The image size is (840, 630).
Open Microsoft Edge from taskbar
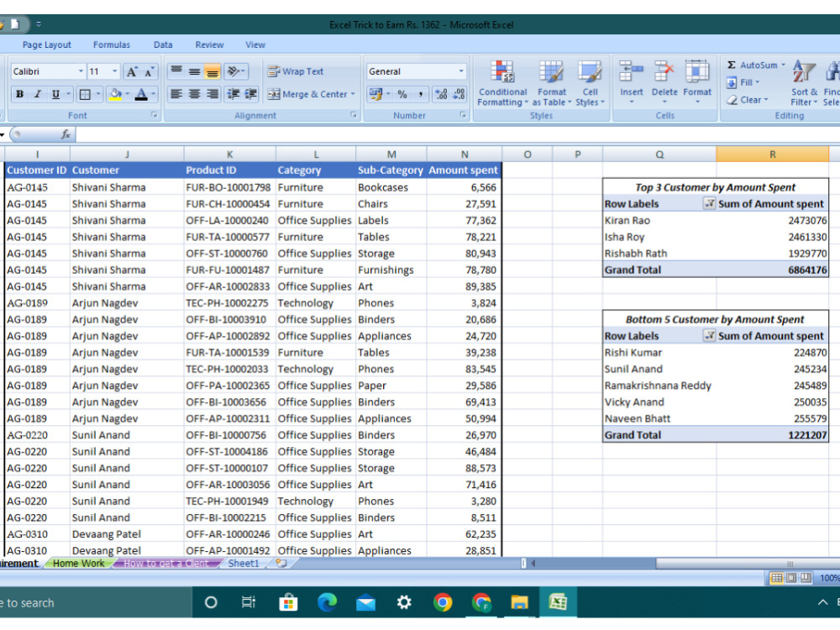(327, 602)
